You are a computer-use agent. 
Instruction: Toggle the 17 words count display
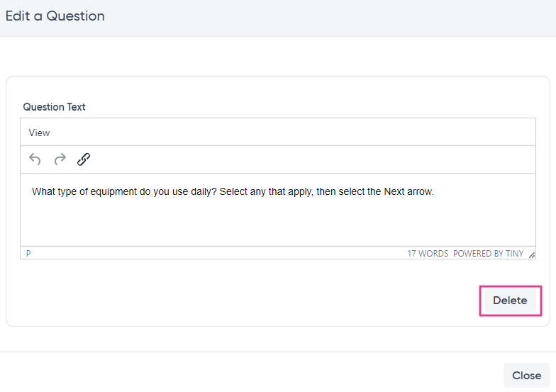click(428, 254)
